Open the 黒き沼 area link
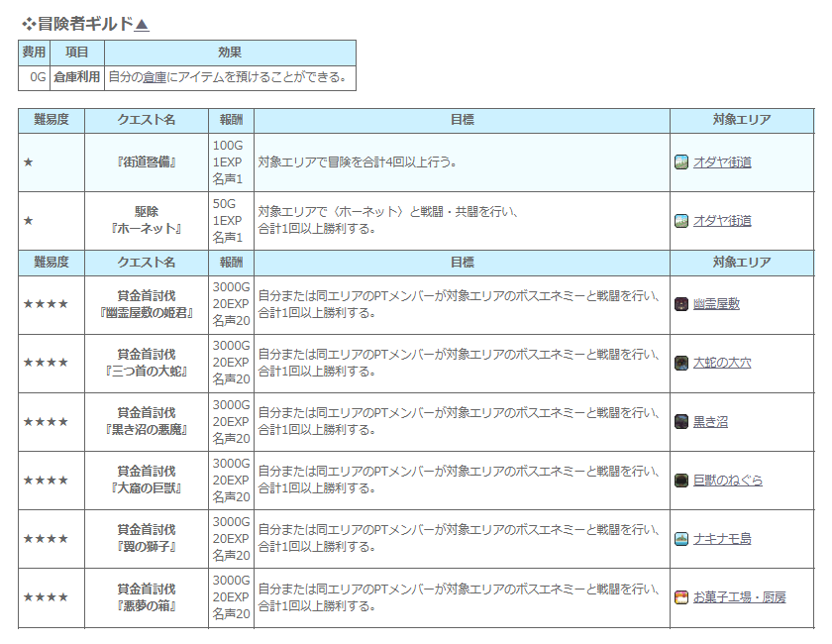 [710, 422]
